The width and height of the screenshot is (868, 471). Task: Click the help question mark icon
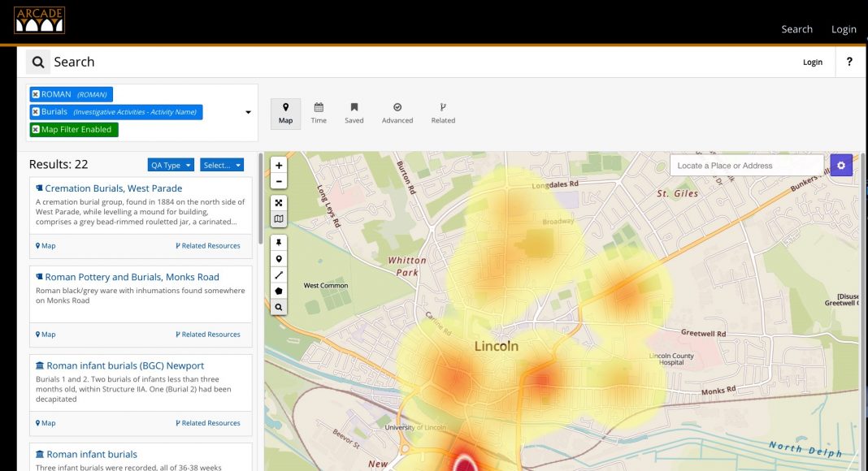tap(849, 62)
